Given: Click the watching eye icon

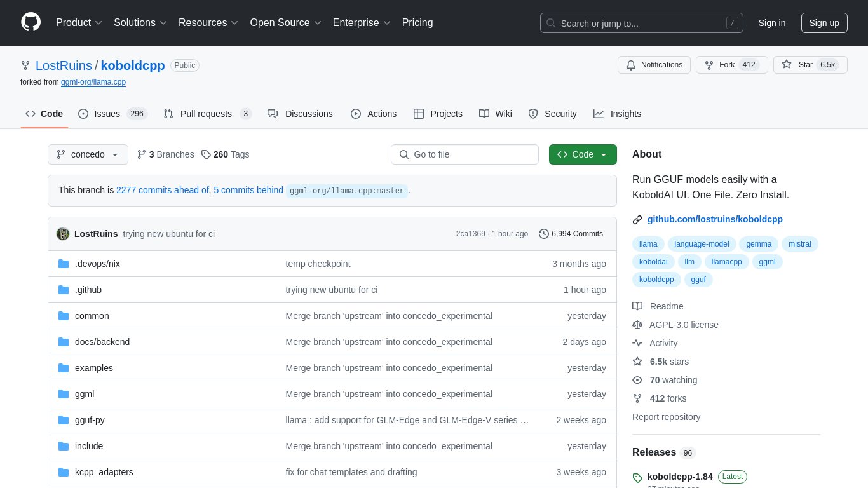Looking at the screenshot, I should (x=637, y=380).
